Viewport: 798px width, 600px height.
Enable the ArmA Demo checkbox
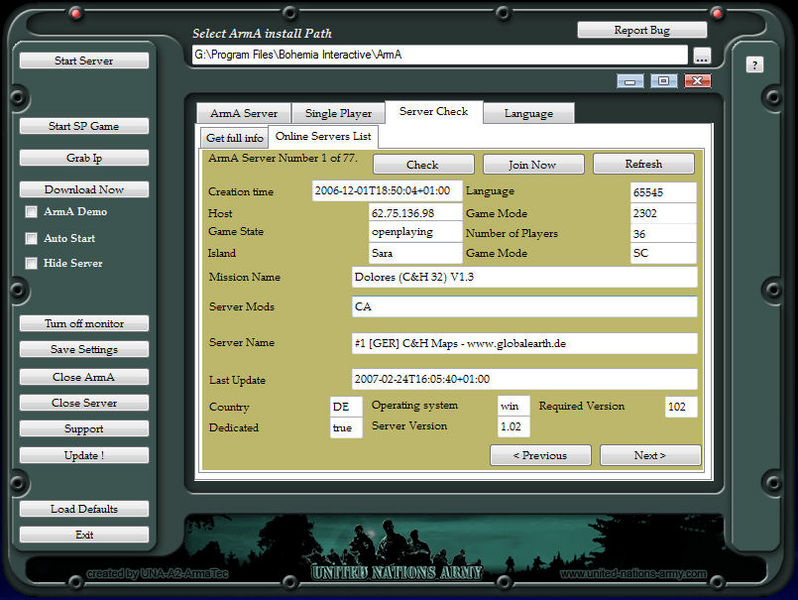coord(32,212)
